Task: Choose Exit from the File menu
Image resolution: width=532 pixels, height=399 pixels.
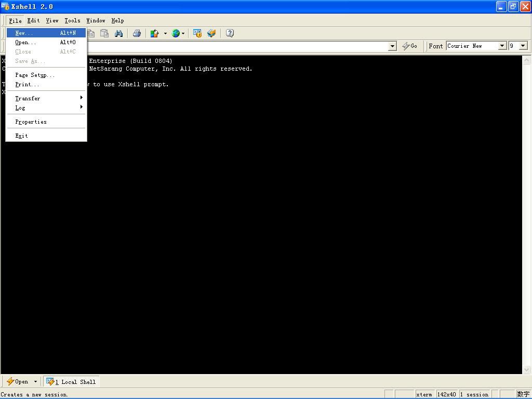Action: (46, 136)
